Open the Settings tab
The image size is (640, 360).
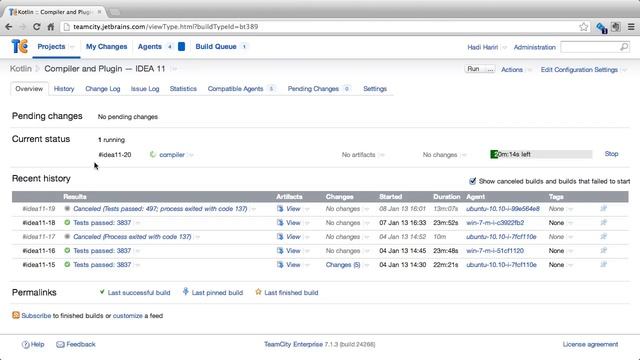point(375,89)
